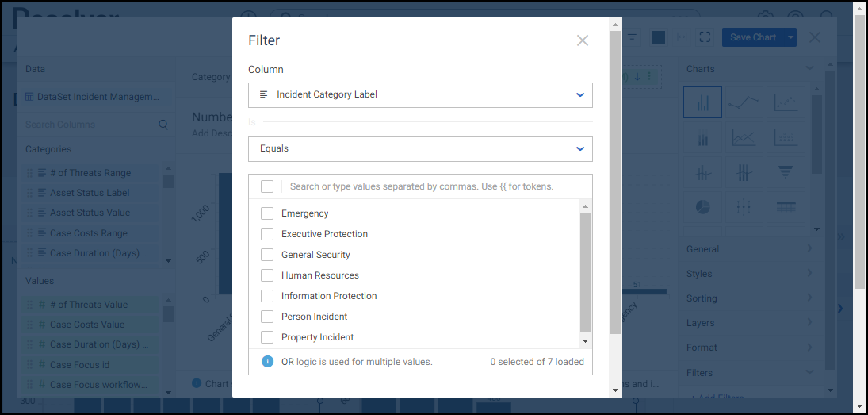This screenshot has height=415, width=868.
Task: Tick the Human Resources checkbox
Action: tap(267, 275)
